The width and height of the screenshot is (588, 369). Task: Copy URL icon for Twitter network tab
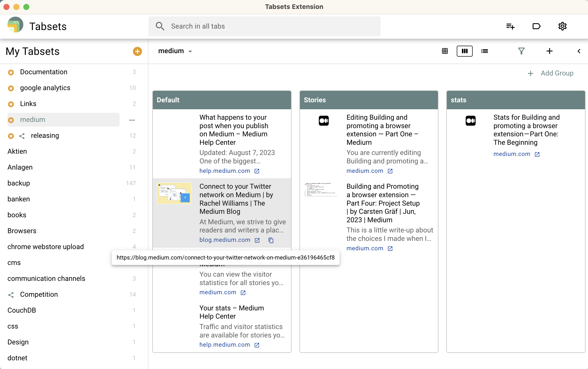pos(271,240)
